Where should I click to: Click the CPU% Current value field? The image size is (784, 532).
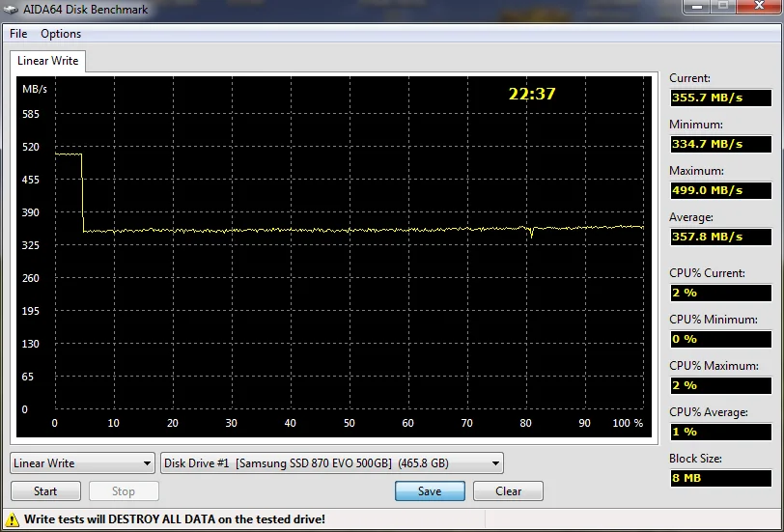pos(720,293)
